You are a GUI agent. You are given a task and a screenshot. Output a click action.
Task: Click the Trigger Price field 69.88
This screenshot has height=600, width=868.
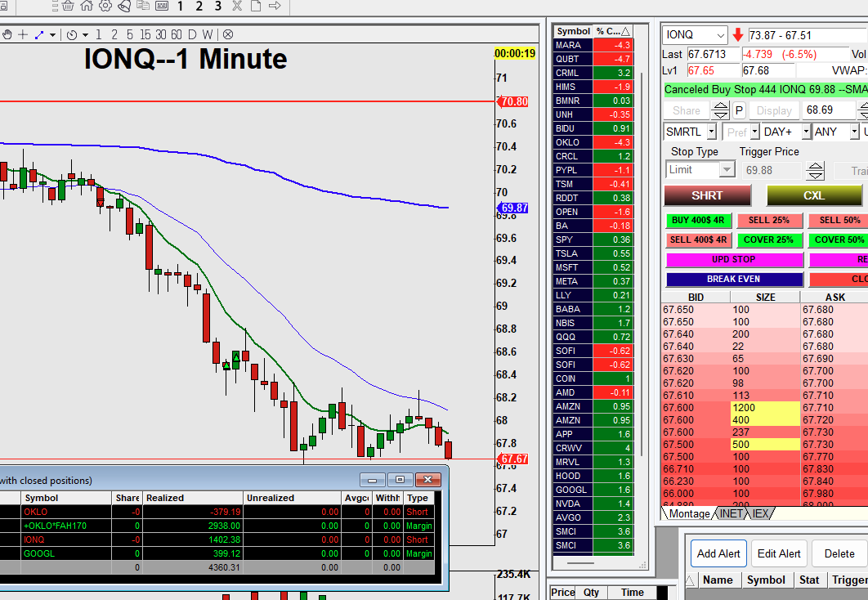pyautogui.click(x=772, y=171)
